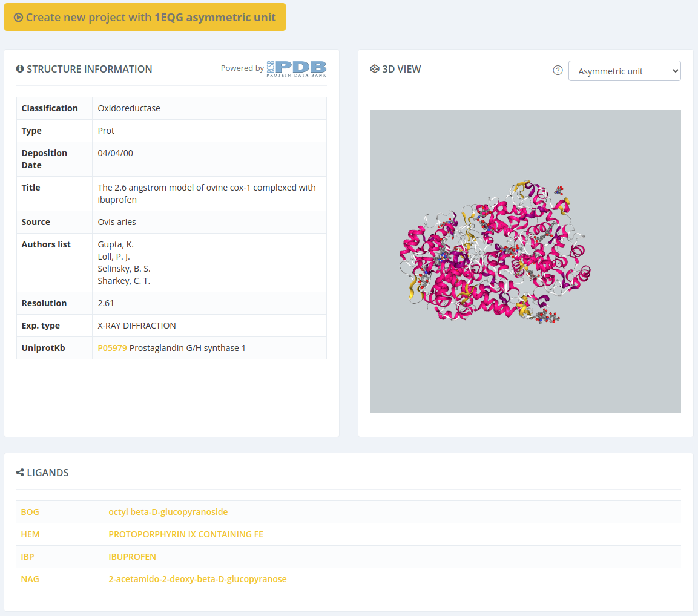Click the Prostaglandin G/H synthase 1 text
The width and height of the screenshot is (698, 616).
tap(188, 348)
